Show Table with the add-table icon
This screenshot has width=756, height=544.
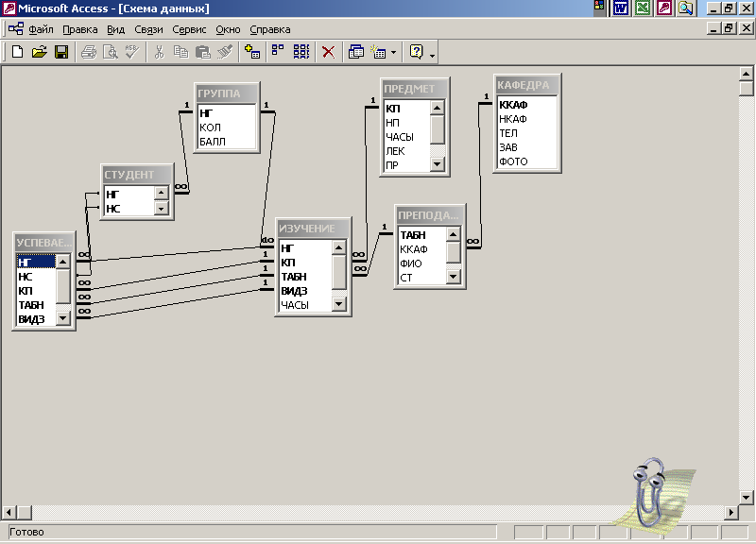[x=252, y=52]
